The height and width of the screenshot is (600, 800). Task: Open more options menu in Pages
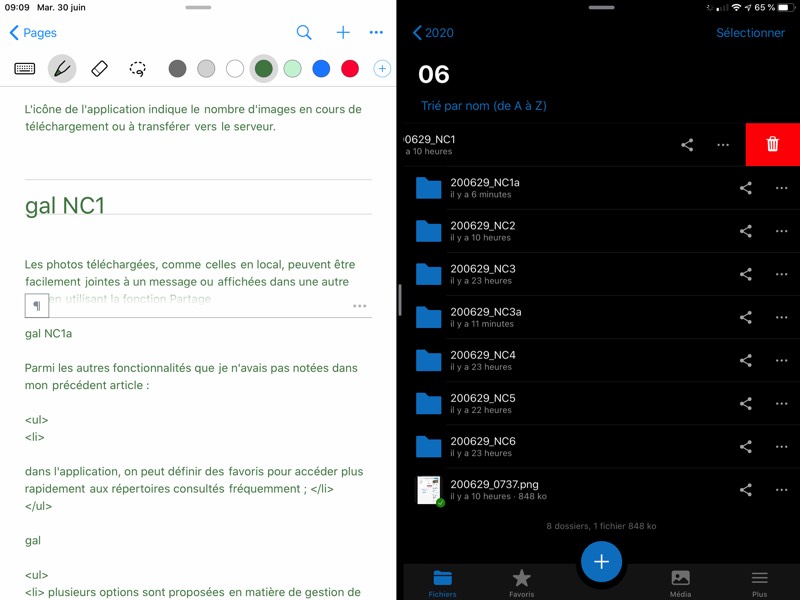point(376,33)
